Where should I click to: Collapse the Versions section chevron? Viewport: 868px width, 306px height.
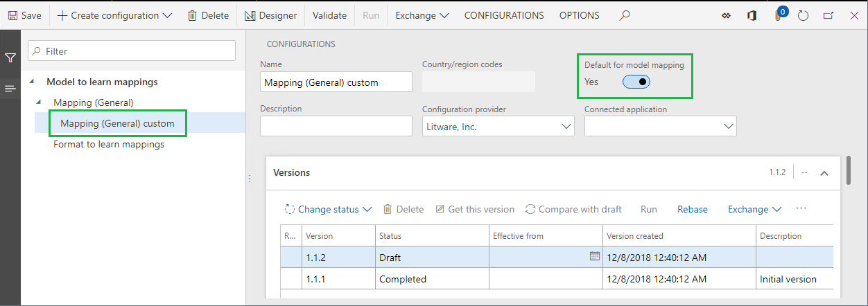(824, 173)
